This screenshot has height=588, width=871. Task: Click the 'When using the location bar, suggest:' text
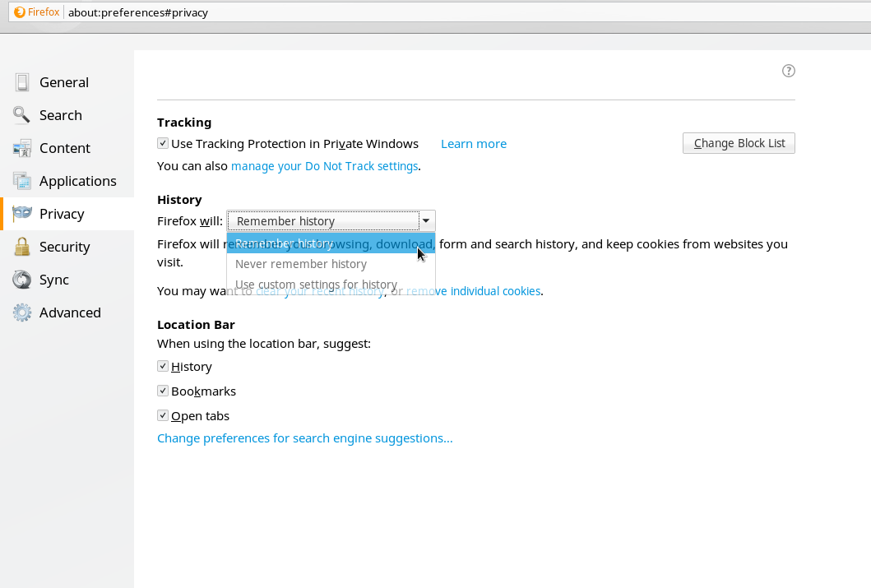[264, 344]
